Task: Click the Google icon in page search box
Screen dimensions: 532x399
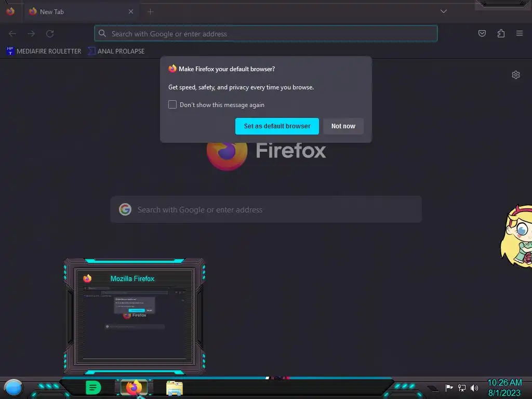Action: [125, 209]
